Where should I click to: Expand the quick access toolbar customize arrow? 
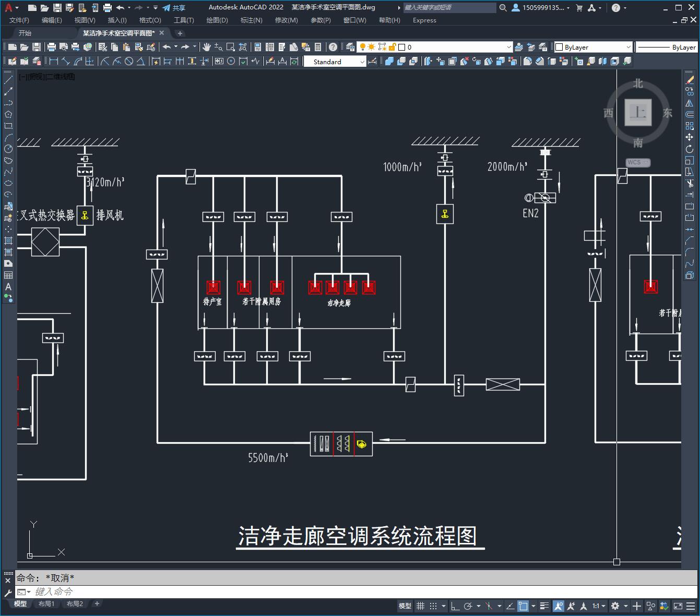(156, 7)
